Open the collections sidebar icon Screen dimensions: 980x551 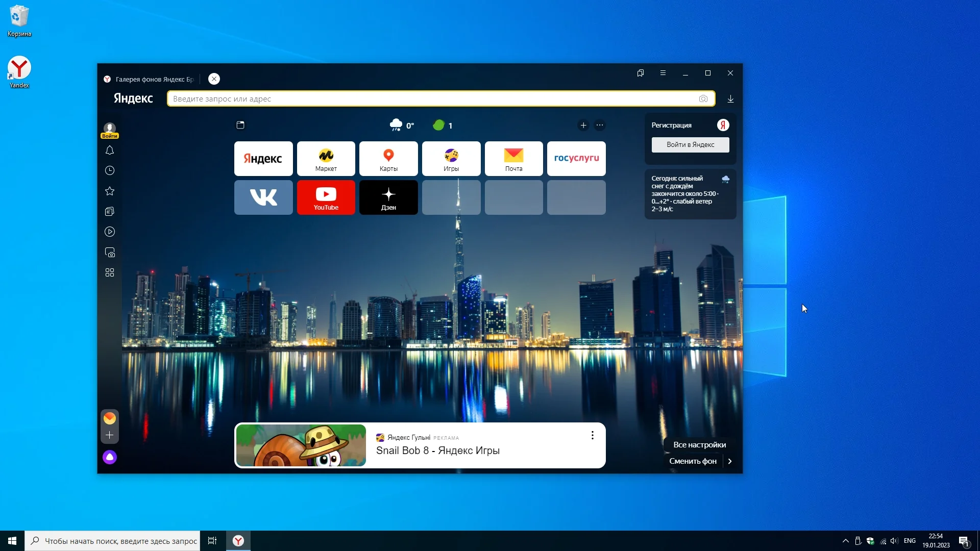coord(110,212)
